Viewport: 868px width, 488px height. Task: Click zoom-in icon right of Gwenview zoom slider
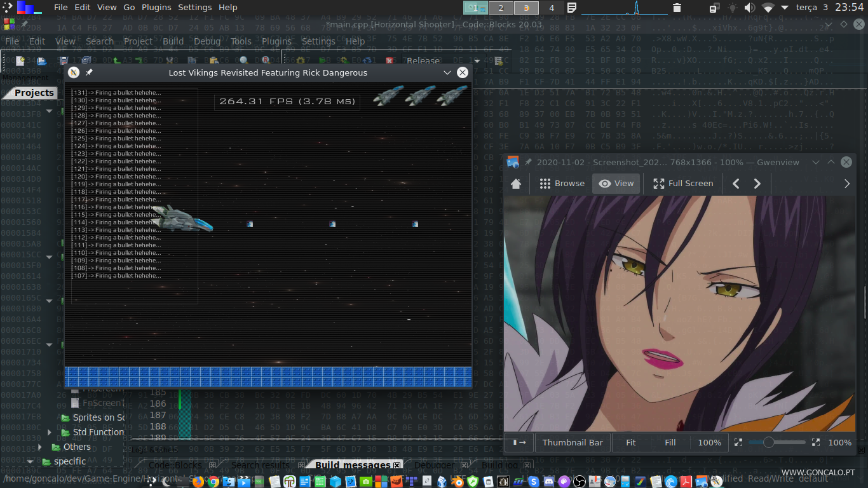coord(816,442)
